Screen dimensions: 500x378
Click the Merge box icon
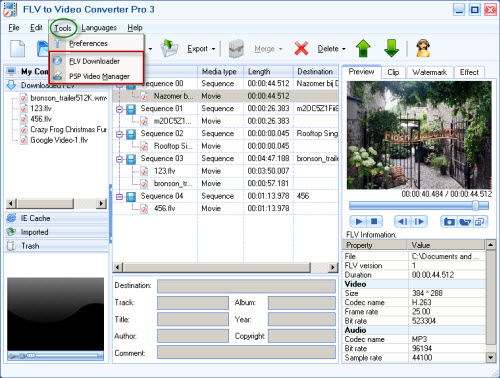(x=236, y=49)
